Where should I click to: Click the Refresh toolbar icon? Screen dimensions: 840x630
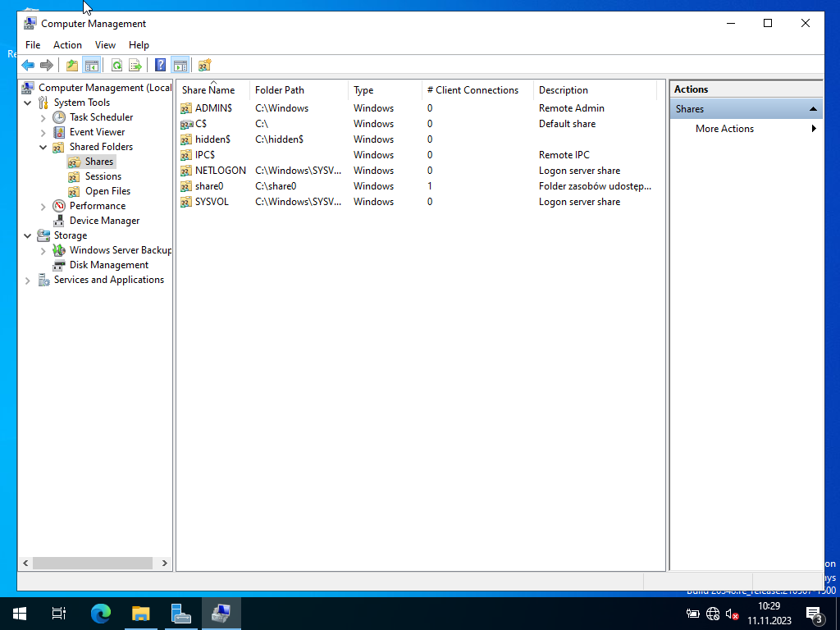tap(116, 66)
